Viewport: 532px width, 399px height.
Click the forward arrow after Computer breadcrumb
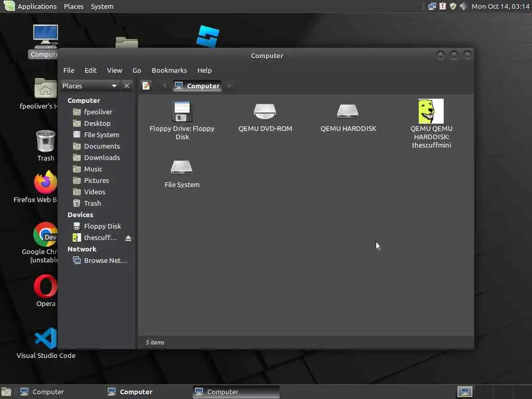tap(230, 86)
